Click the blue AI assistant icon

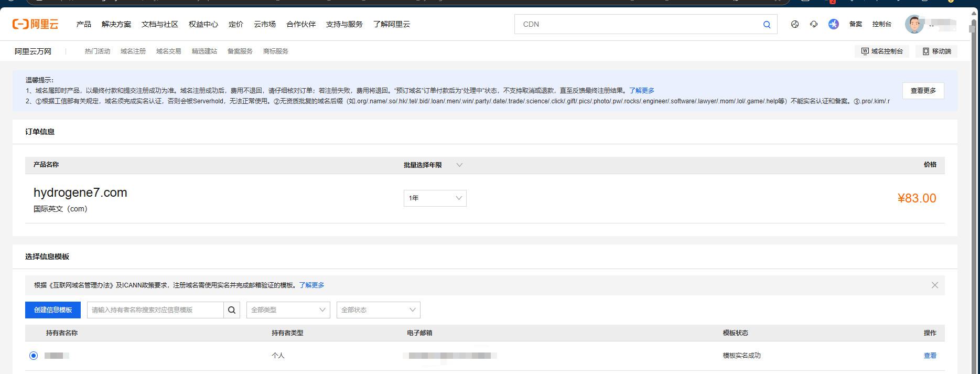834,24
